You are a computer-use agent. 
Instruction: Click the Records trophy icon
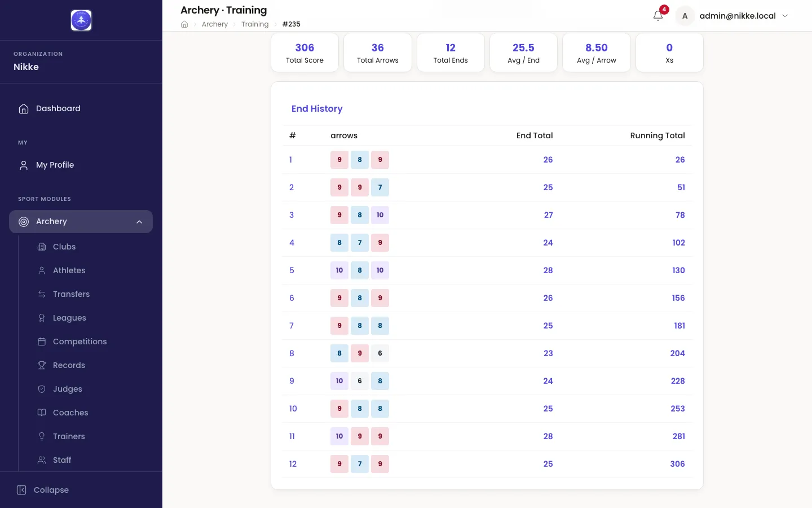coord(42,365)
